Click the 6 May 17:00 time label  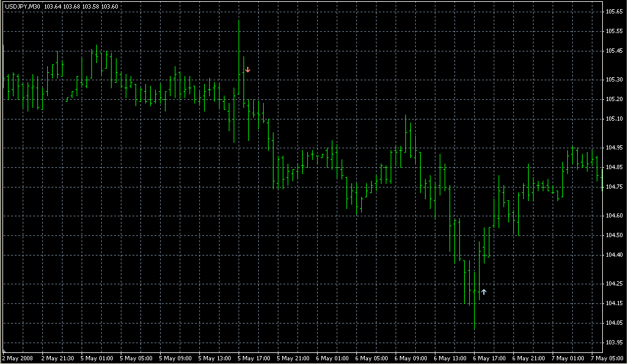[489, 358]
